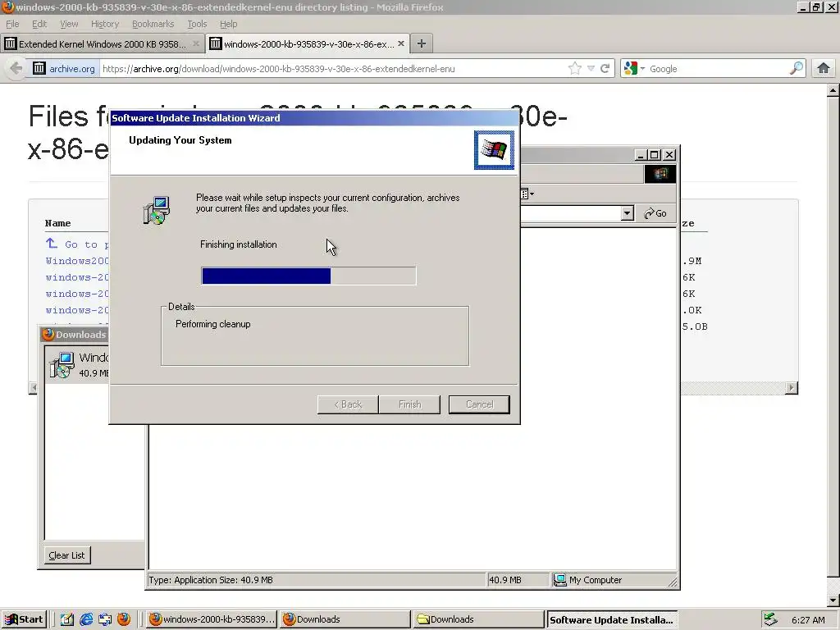
Task: Maximize the Explorer Downloads window
Action: [654, 155]
